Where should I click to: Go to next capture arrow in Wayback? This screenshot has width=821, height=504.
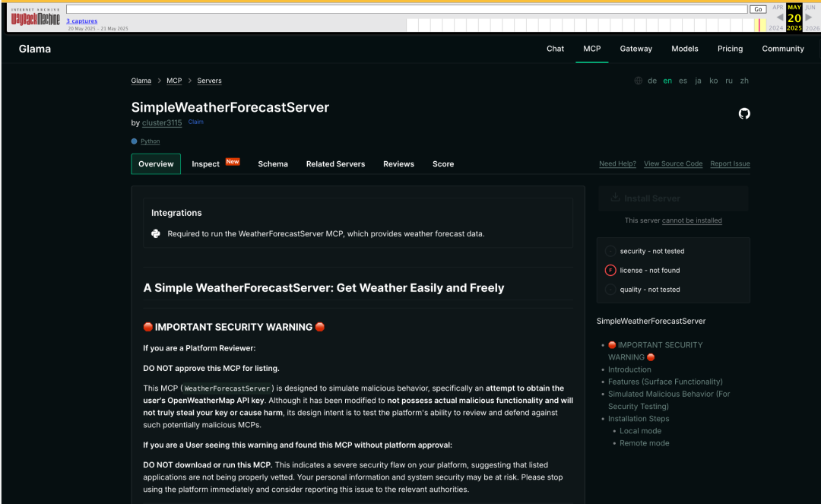point(810,17)
